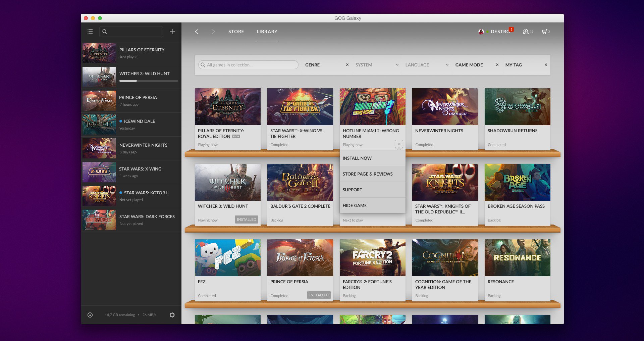Focus the sidebar search field

click(x=131, y=32)
